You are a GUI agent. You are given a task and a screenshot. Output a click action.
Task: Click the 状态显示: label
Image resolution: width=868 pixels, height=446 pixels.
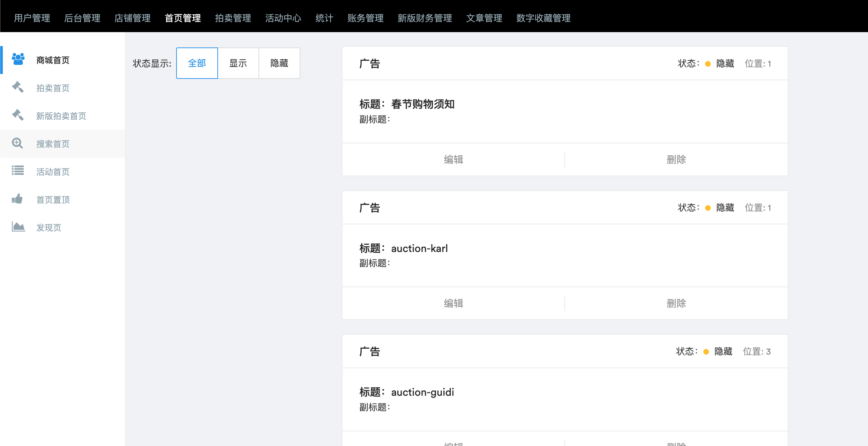coord(152,64)
